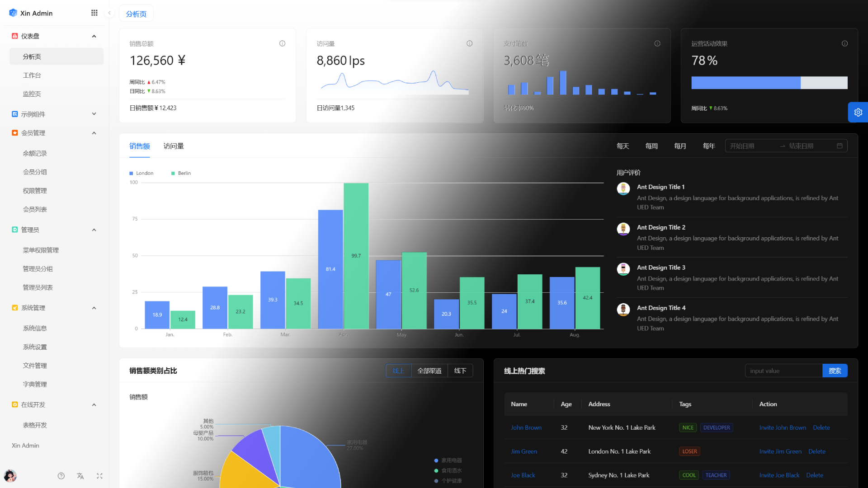This screenshot has height=488, width=868.
Task: Open 工作台 page in sidebar
Action: click(32, 75)
